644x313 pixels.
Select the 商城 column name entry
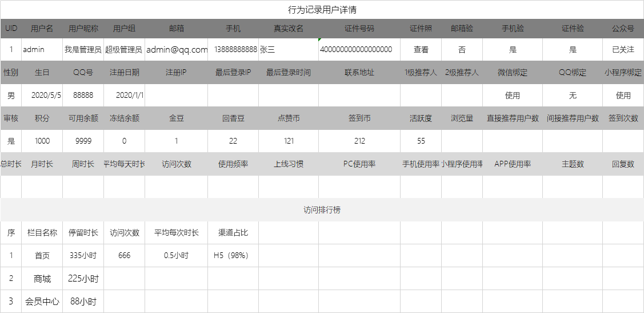(42, 279)
